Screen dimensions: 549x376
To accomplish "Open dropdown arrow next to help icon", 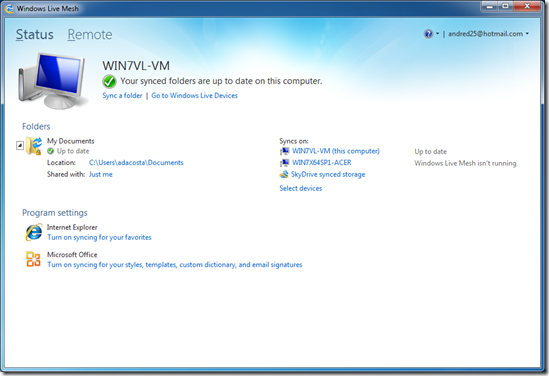I will click(437, 34).
